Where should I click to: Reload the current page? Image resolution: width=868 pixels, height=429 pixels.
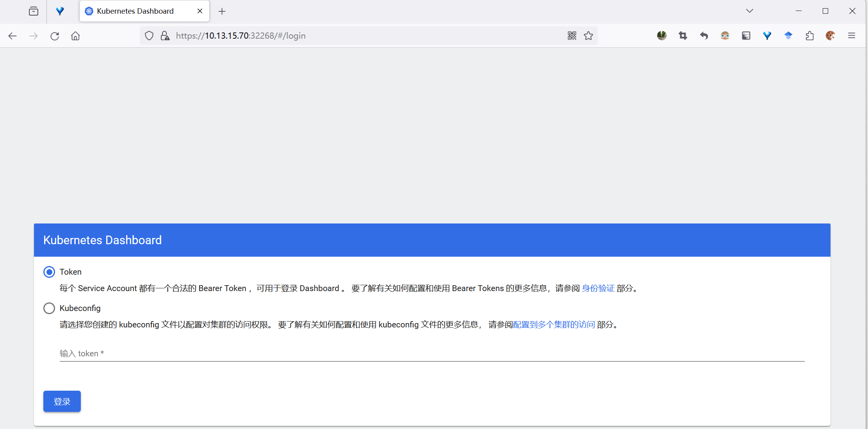(55, 36)
